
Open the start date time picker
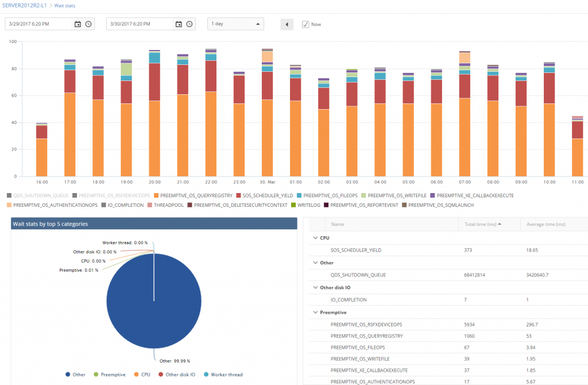coord(88,24)
